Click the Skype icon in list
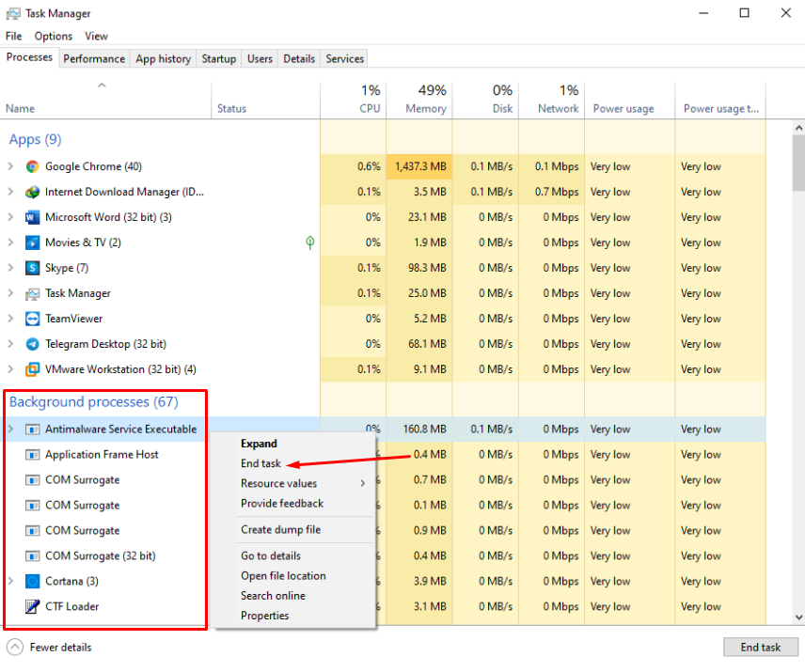The image size is (805, 672). 33,268
